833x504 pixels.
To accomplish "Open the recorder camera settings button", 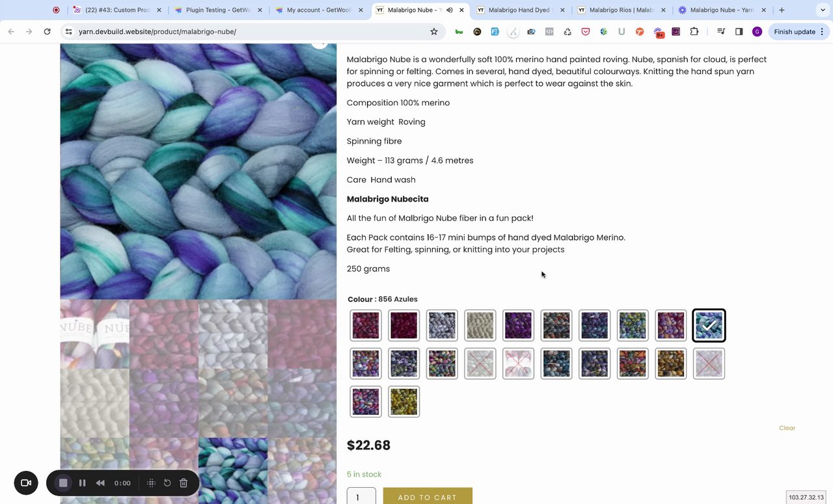I will [x=26, y=483].
